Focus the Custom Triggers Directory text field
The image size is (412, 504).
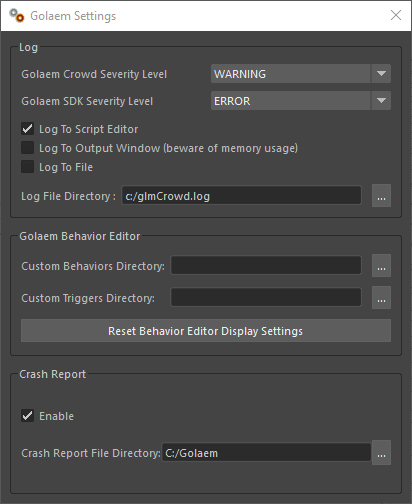[266, 297]
